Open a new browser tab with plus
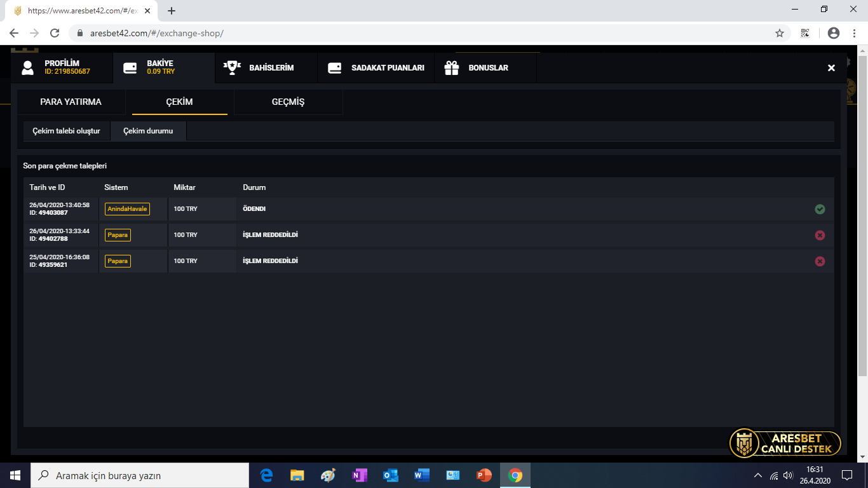This screenshot has width=868, height=488. tap(172, 11)
